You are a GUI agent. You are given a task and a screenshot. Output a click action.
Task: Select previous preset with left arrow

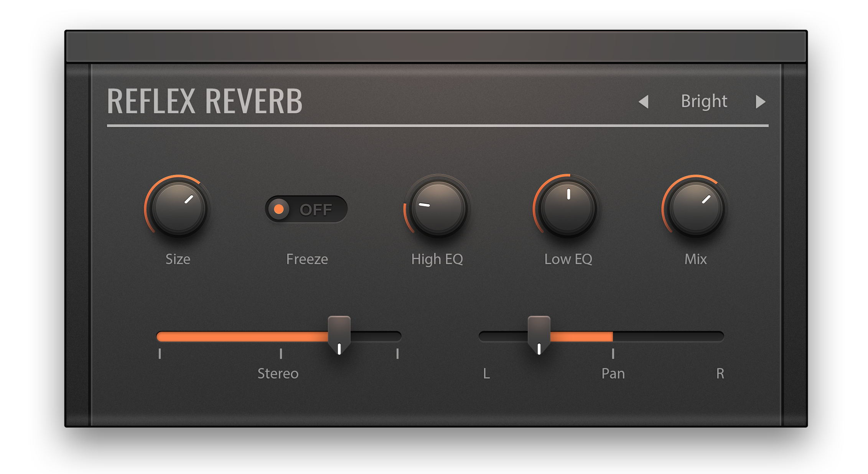pyautogui.click(x=644, y=102)
